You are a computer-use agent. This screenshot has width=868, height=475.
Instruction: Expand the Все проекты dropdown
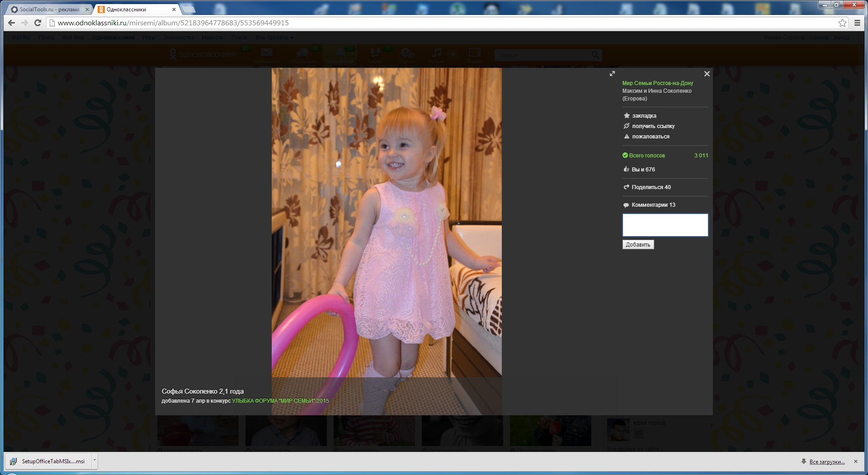coord(274,38)
